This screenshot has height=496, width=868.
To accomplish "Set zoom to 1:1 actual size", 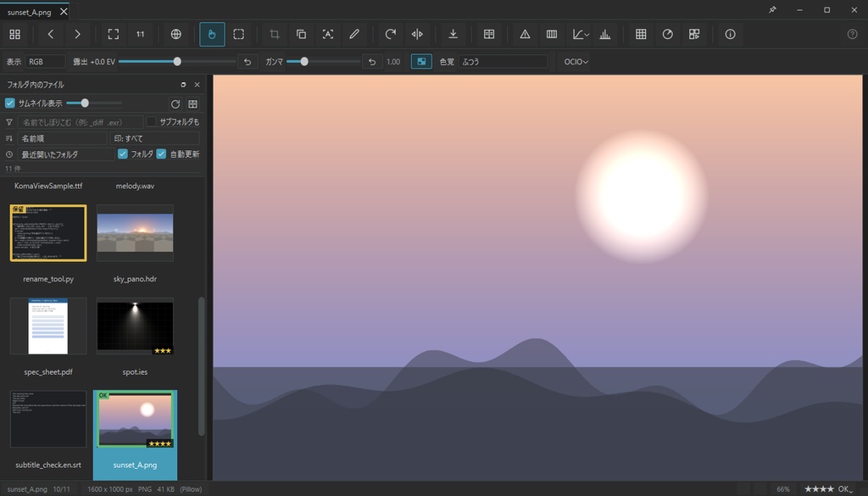I will coord(140,34).
